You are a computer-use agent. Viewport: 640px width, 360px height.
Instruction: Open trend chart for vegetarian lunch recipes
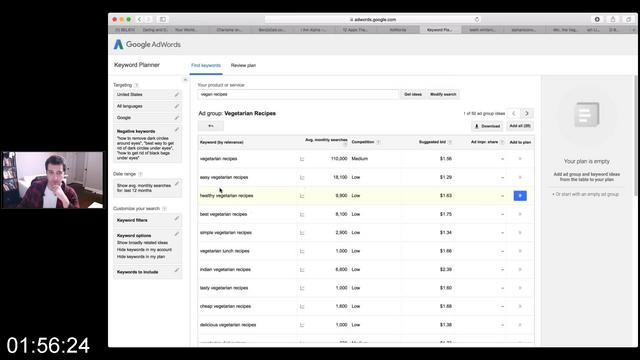[x=302, y=251]
